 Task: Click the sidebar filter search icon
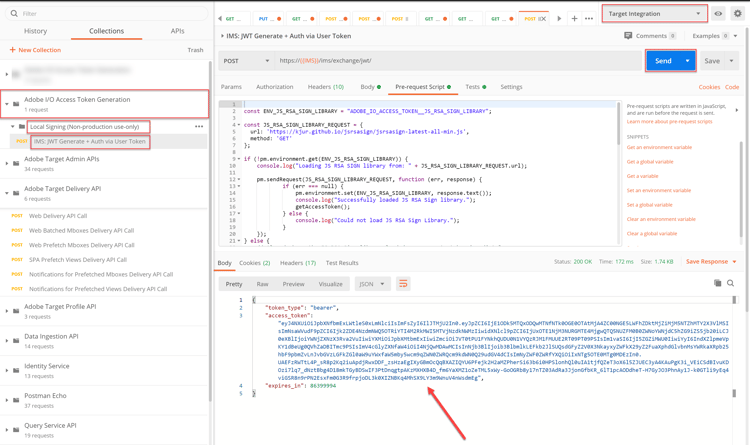[x=14, y=13]
